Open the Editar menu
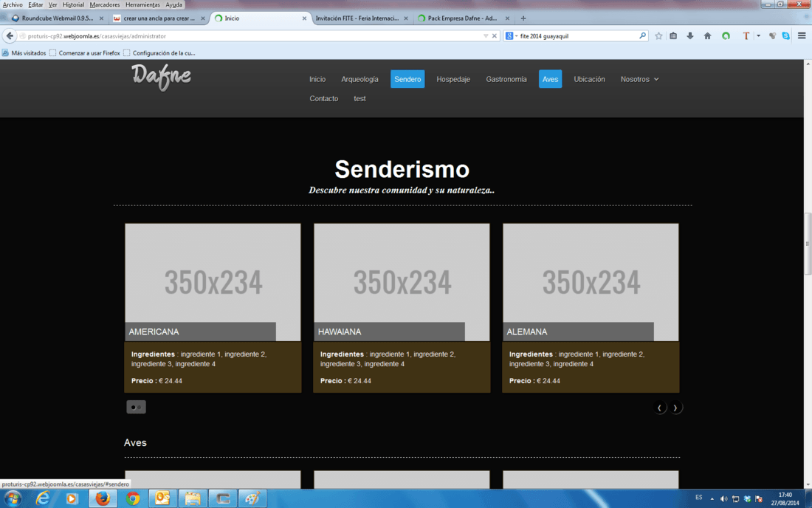Image resolution: width=812 pixels, height=508 pixels. (35, 4)
